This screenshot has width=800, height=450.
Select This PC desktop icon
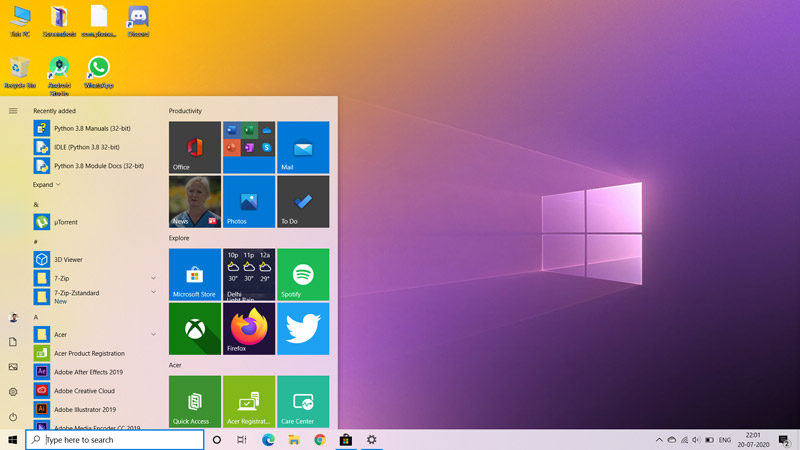[20, 21]
